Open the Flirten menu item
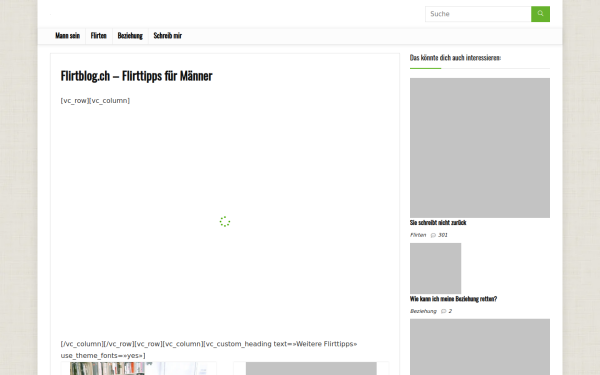 99,36
